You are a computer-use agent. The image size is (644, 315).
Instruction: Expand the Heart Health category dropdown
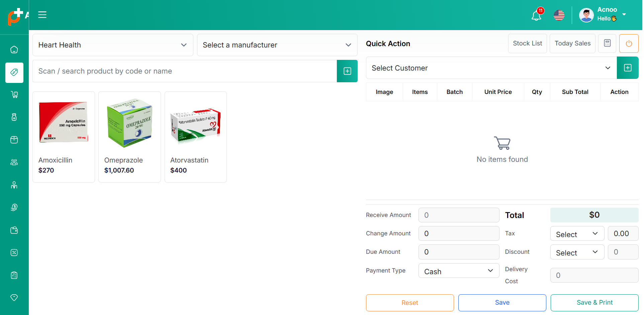tap(113, 45)
